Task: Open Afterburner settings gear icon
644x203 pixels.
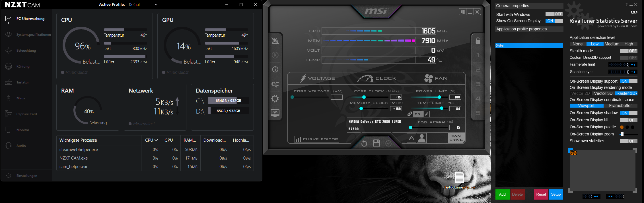Action: point(275,99)
